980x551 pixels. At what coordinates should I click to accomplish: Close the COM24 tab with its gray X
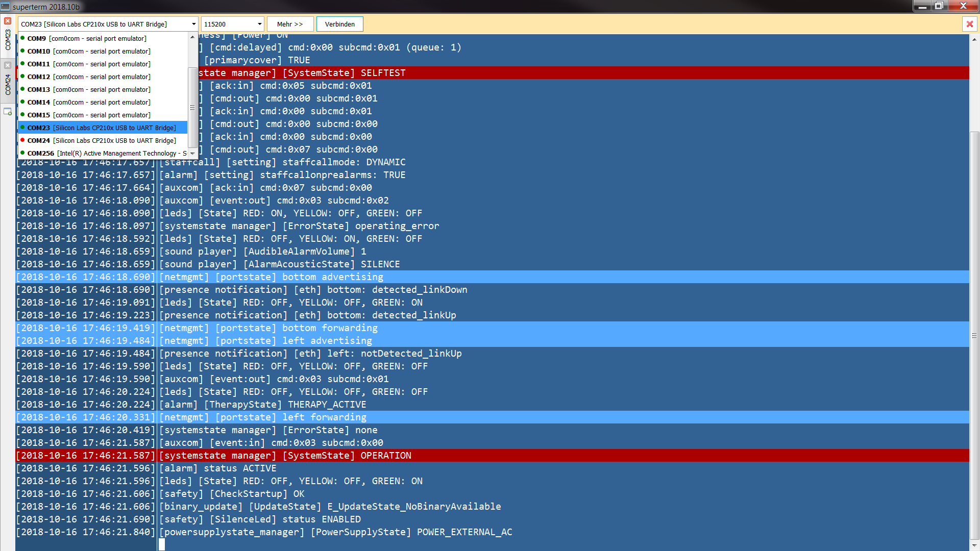click(x=8, y=65)
